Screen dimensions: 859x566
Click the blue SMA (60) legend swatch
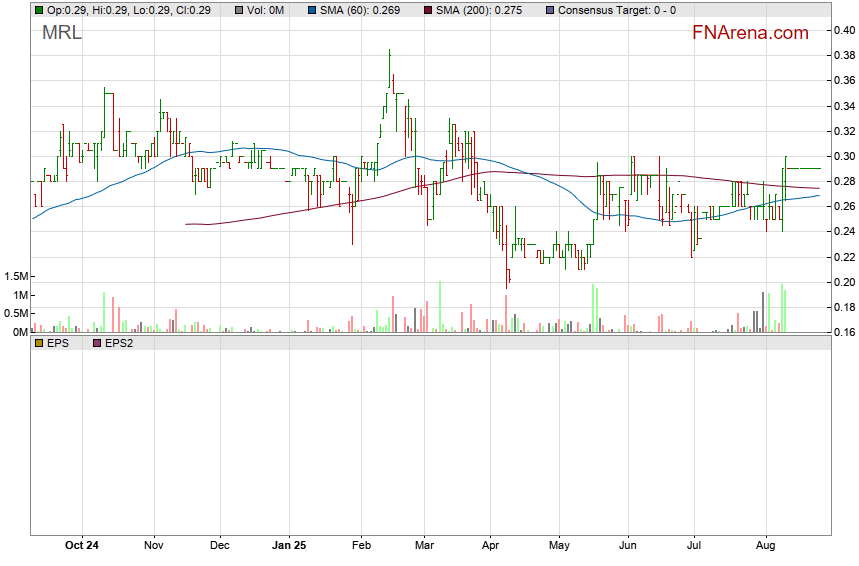pyautogui.click(x=310, y=10)
